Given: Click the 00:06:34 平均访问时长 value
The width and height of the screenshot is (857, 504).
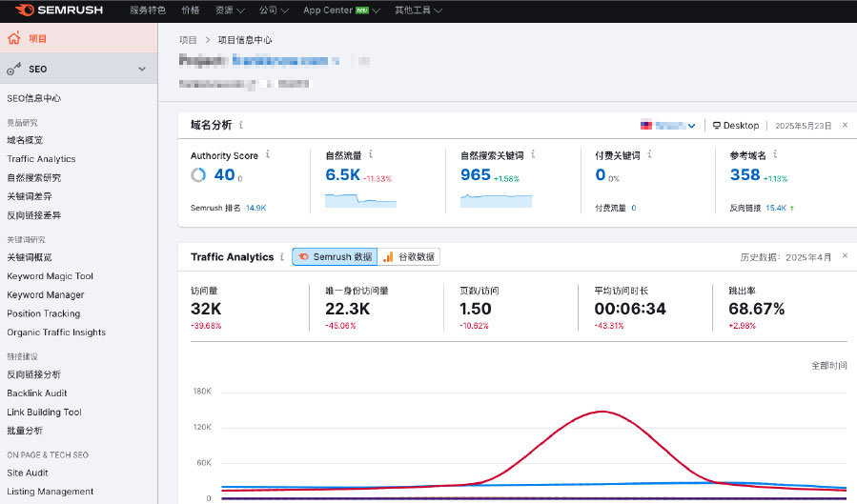Looking at the screenshot, I should click(x=630, y=309).
